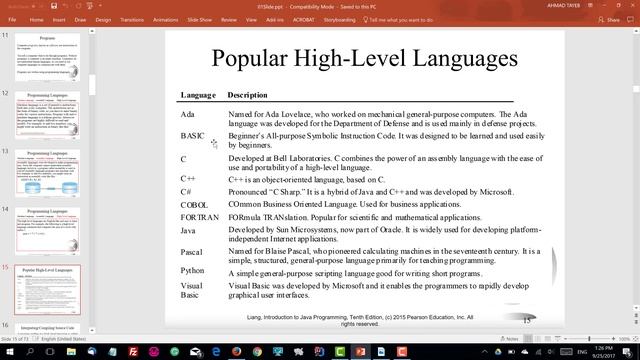
Task: Click the Description column header
Action: 247,95
